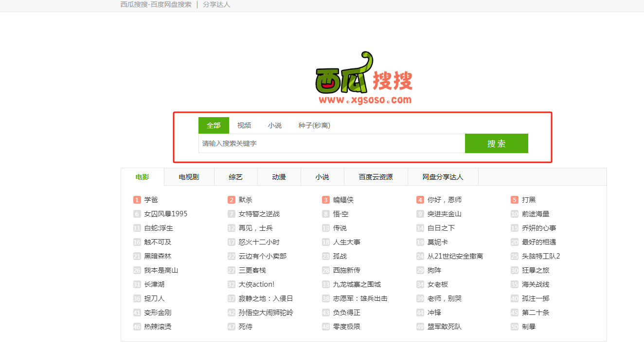
Task: Open 分享达人 header link
Action: (x=216, y=4)
